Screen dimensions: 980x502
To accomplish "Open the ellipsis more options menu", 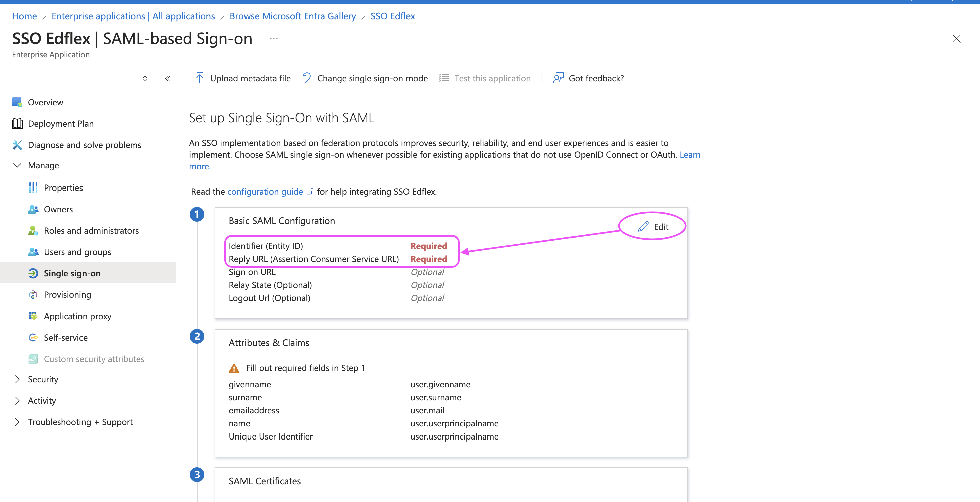I will click(x=274, y=39).
